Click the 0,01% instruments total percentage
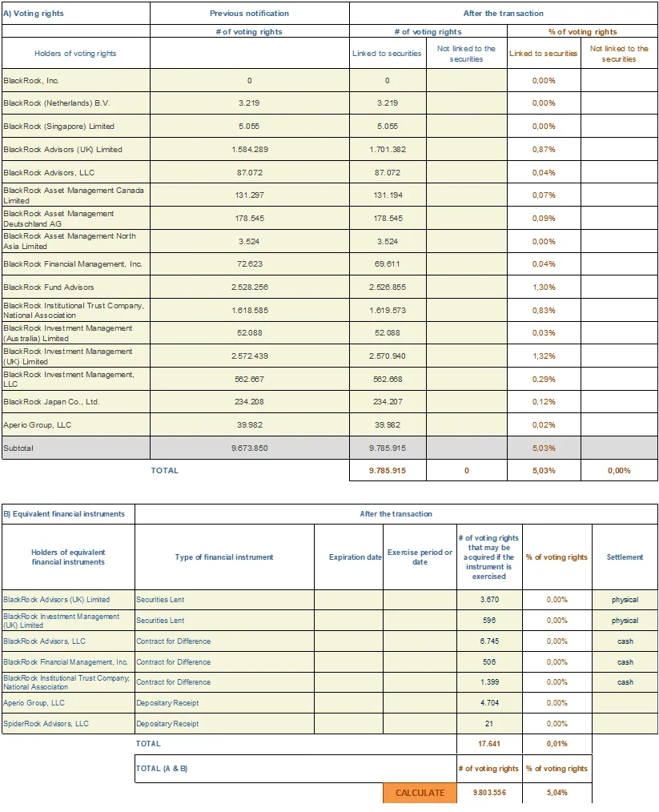This screenshot has width=659, height=812. (557, 744)
